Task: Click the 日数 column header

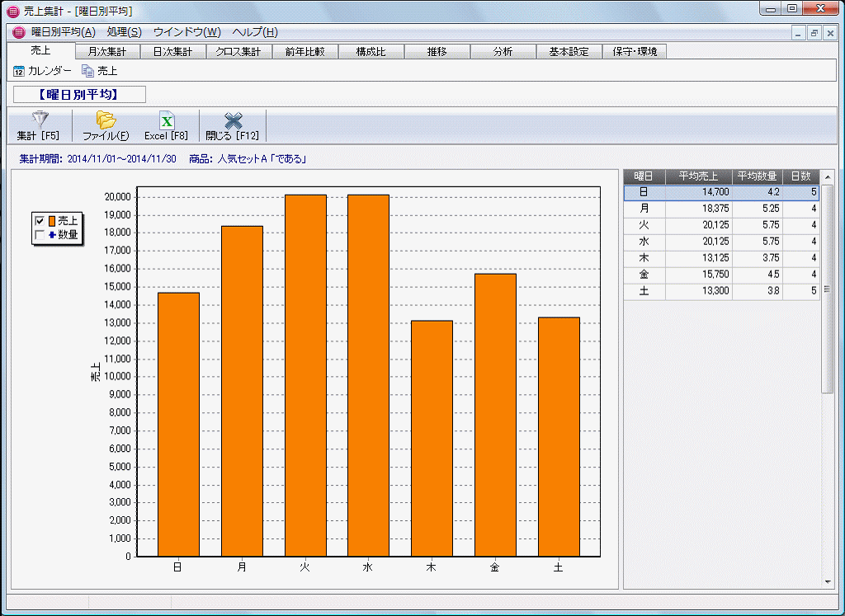Action: pyautogui.click(x=800, y=176)
